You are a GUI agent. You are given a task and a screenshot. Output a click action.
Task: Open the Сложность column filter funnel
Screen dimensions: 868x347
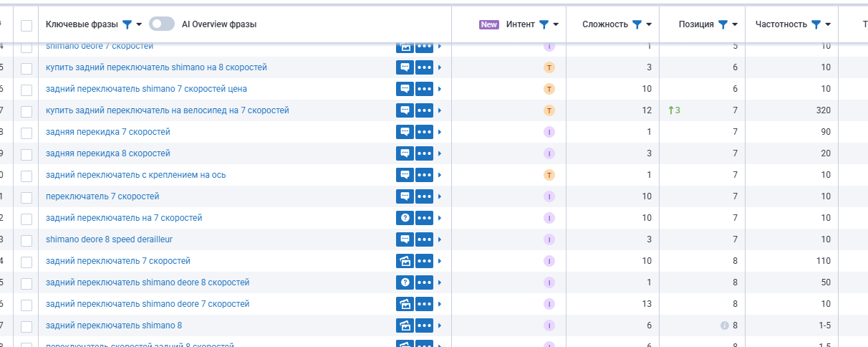coord(637,24)
